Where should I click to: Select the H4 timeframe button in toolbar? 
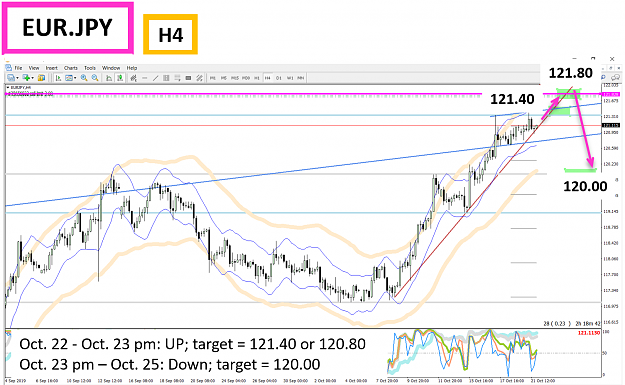267,78
